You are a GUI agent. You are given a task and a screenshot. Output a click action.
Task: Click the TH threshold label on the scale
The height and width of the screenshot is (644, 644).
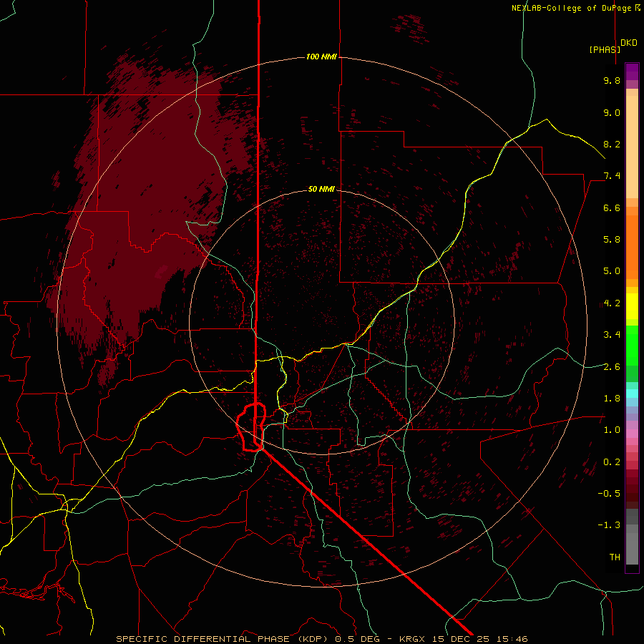(x=615, y=557)
